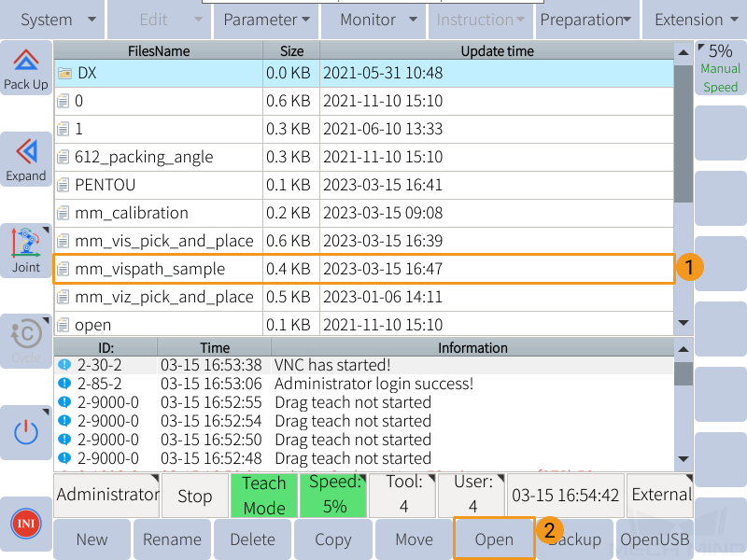Open the Parameter dropdown menu
Screen dimensions: 747x560
(x=266, y=20)
